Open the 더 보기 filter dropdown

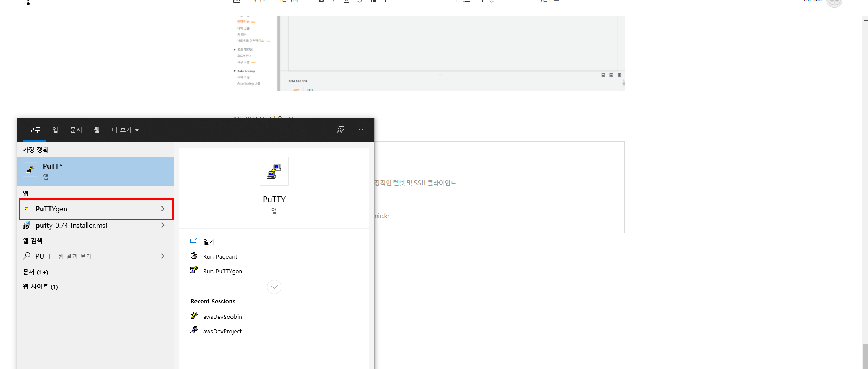coord(125,130)
